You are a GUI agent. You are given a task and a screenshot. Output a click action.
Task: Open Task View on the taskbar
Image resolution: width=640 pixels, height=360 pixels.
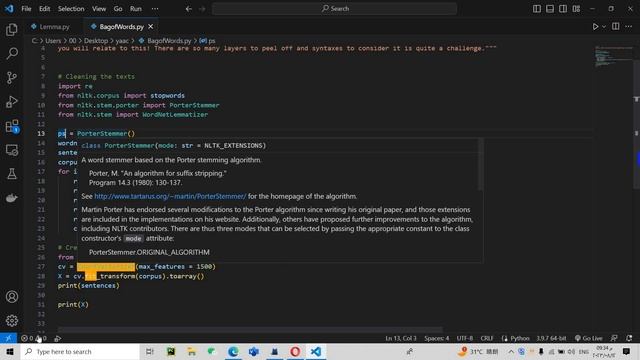point(149,351)
